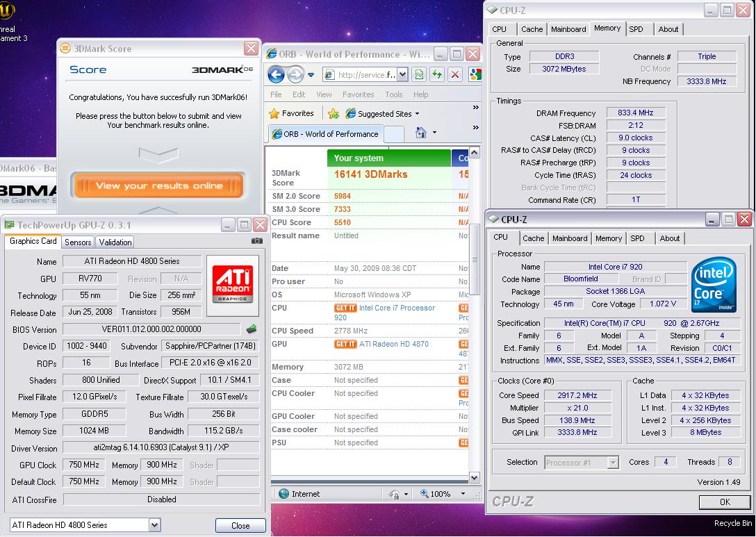This screenshot has width=756, height=537.
Task: Click the IE page scrollbar up arrow
Action: pyautogui.click(x=475, y=154)
